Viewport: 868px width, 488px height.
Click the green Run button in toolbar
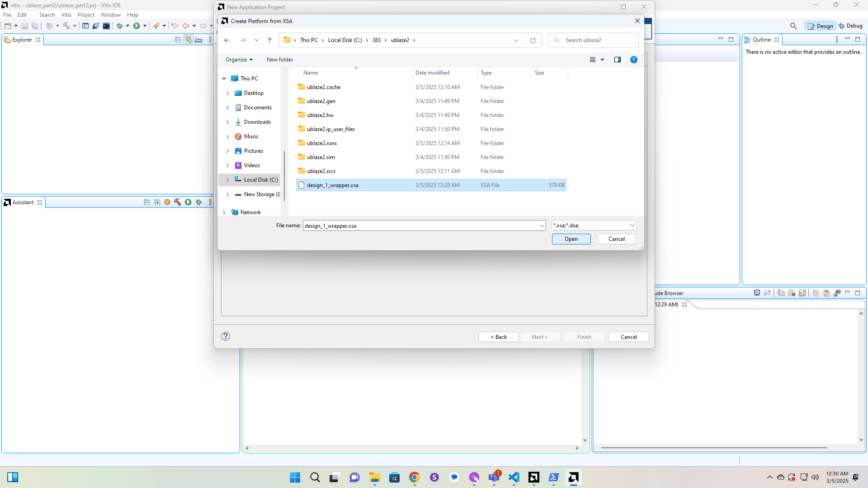pyautogui.click(x=137, y=26)
